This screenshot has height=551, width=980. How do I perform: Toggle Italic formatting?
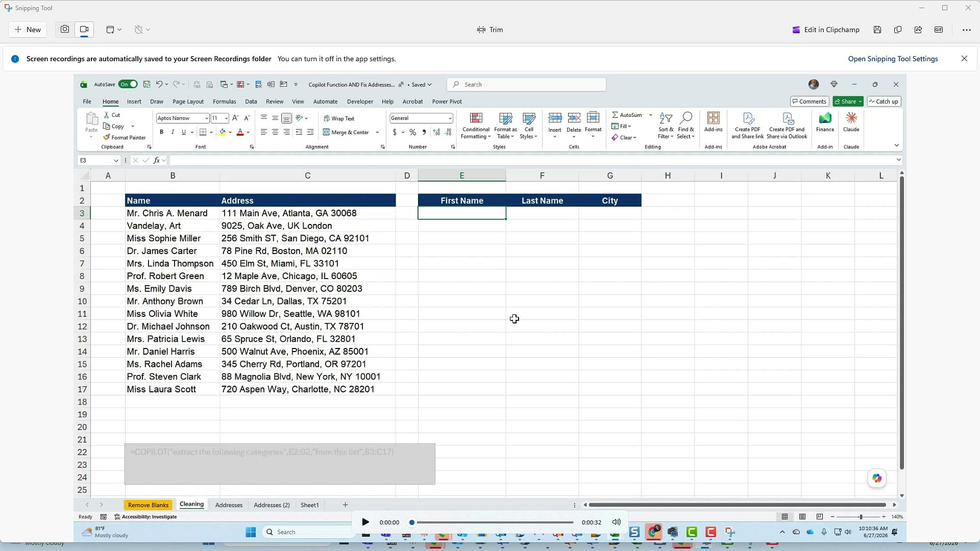click(173, 132)
